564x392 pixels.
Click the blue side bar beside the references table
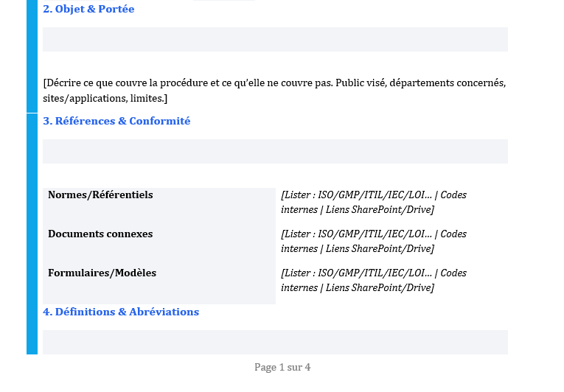32,243
